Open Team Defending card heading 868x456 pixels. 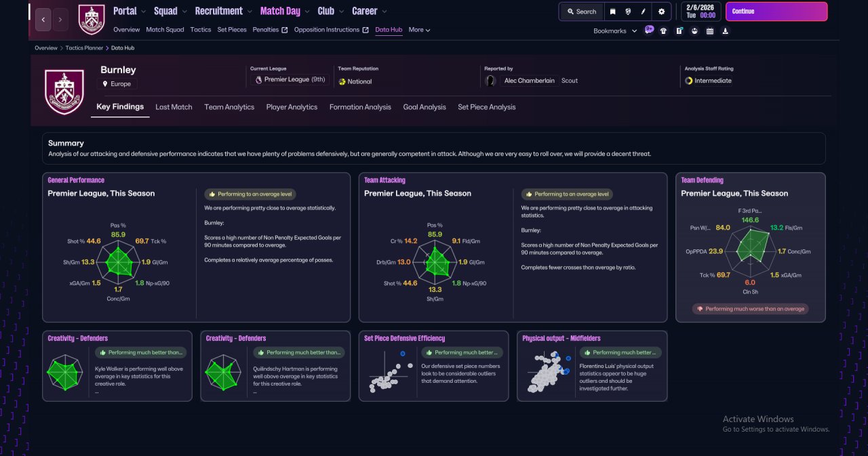(x=702, y=180)
